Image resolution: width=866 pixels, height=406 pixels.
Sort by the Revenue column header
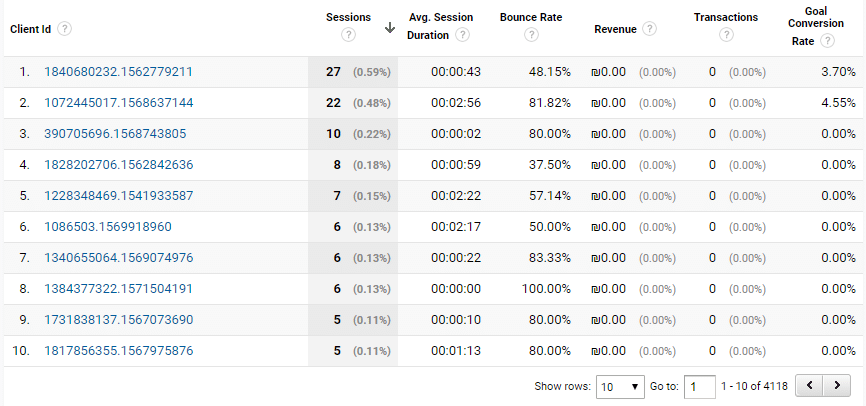click(x=615, y=29)
